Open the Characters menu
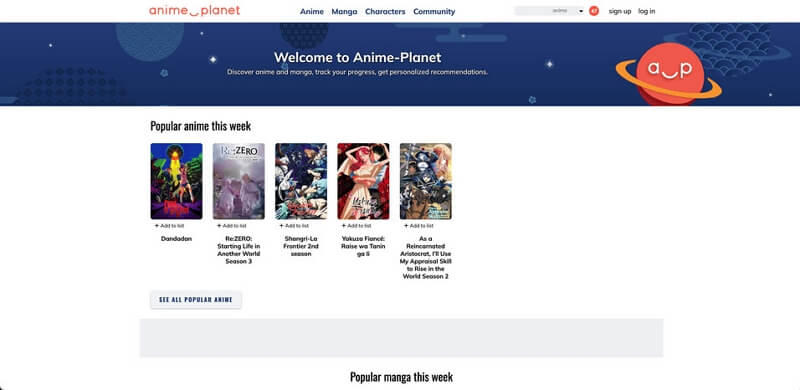 [x=385, y=11]
